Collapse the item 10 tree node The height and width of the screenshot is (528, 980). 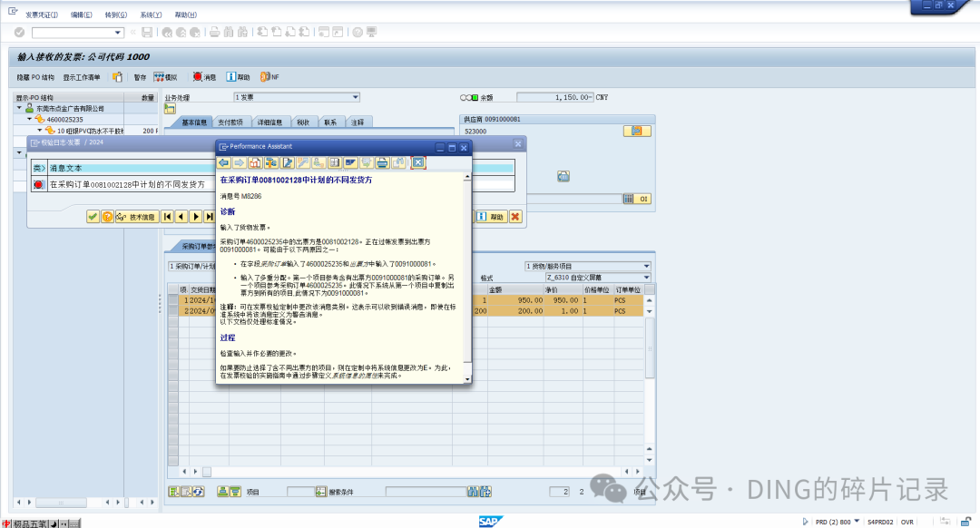point(39,130)
